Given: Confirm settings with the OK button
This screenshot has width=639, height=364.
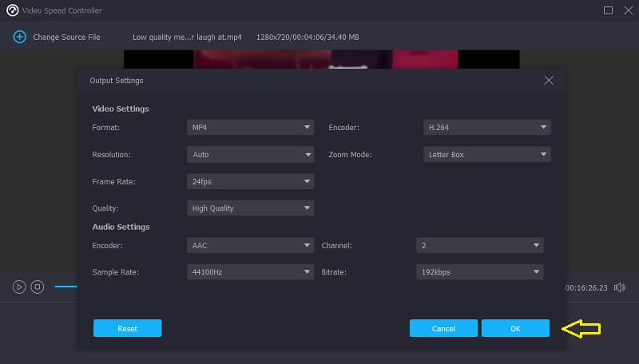Looking at the screenshot, I should (515, 328).
